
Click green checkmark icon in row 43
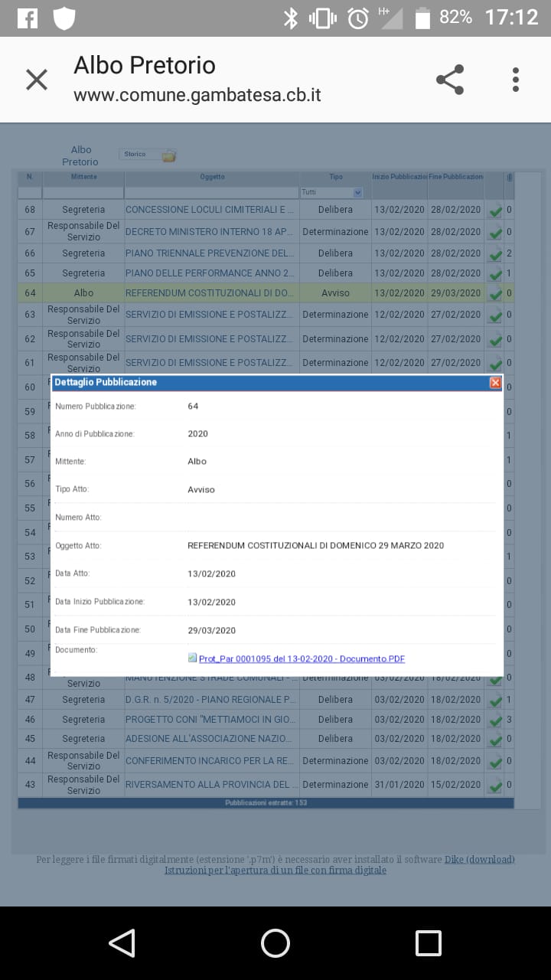pyautogui.click(x=495, y=786)
